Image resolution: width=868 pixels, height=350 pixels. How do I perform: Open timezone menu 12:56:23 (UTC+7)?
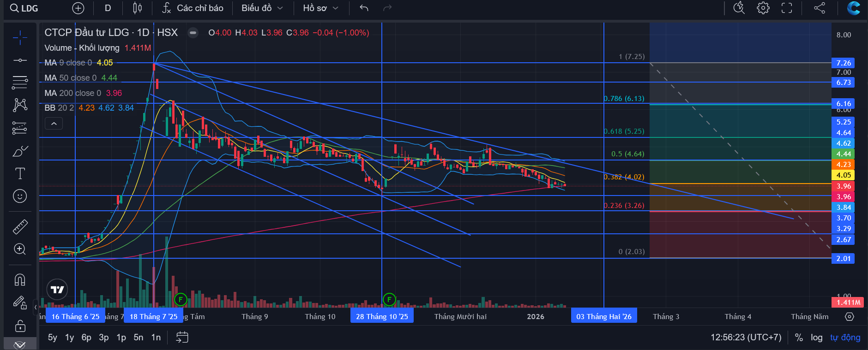[746, 338]
